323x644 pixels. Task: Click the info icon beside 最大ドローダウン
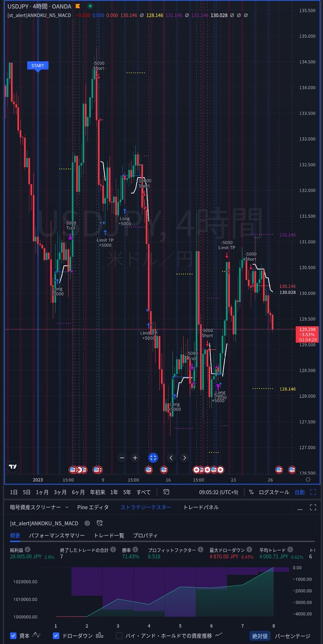click(249, 550)
